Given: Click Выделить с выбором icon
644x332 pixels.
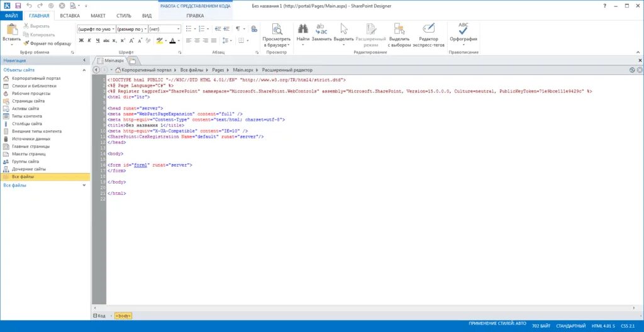Looking at the screenshot, I should pos(399,29).
